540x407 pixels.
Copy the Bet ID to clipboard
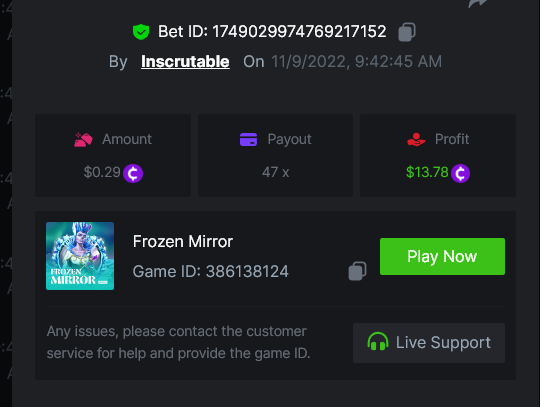click(407, 32)
